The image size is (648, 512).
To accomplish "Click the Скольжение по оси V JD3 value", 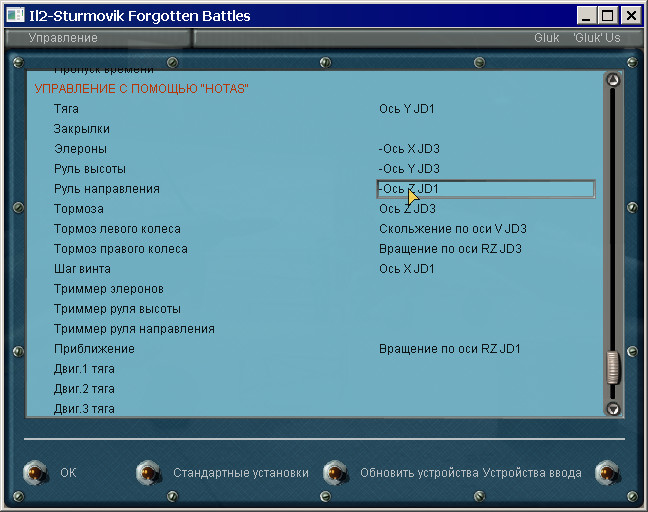I will pos(453,229).
